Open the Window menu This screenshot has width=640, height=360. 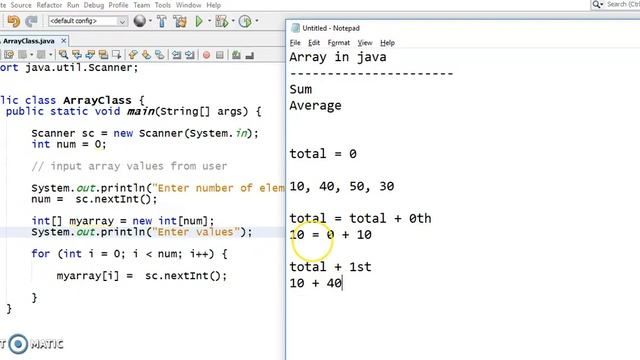coord(189,5)
